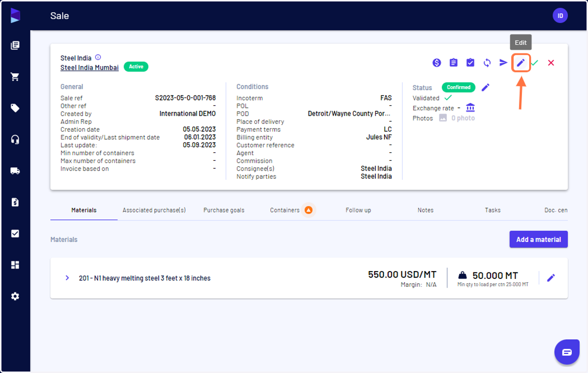
Task: Click the Add a material button
Action: pos(539,239)
